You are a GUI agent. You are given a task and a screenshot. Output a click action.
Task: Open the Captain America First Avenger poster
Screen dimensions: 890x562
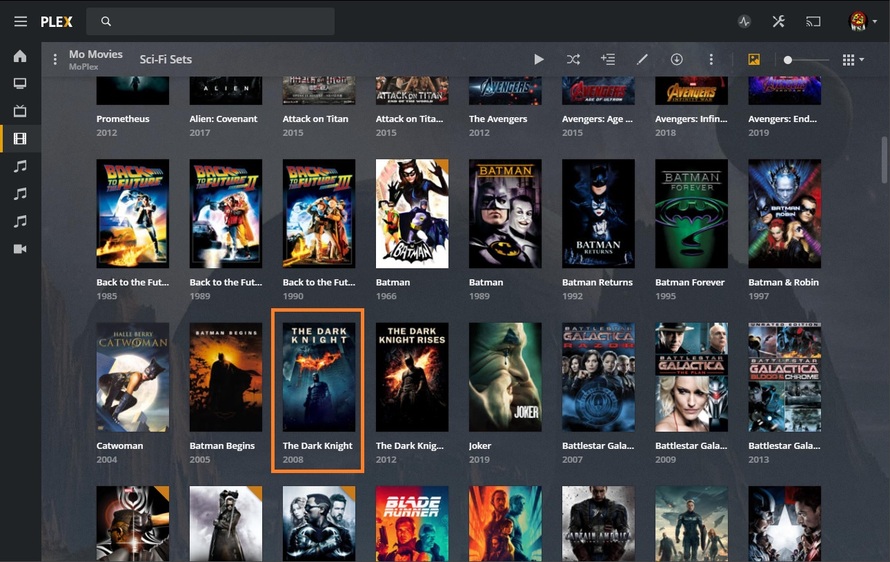(598, 523)
